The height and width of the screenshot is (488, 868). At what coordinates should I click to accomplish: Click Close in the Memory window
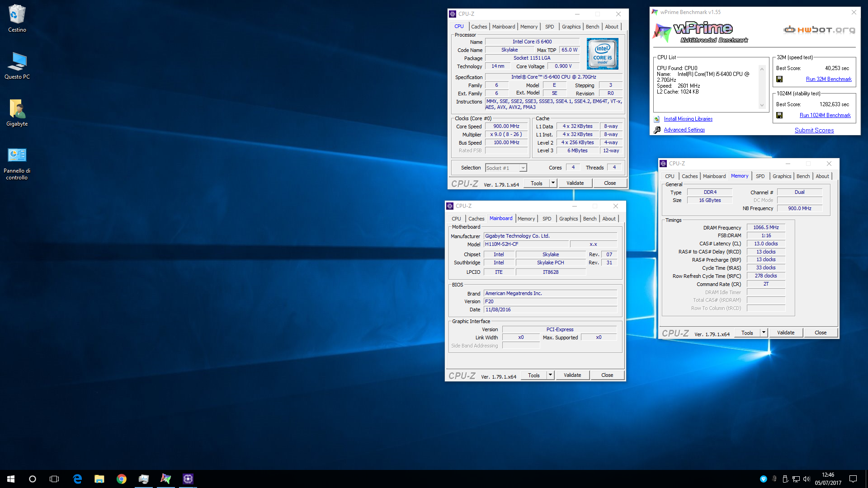tap(821, 333)
